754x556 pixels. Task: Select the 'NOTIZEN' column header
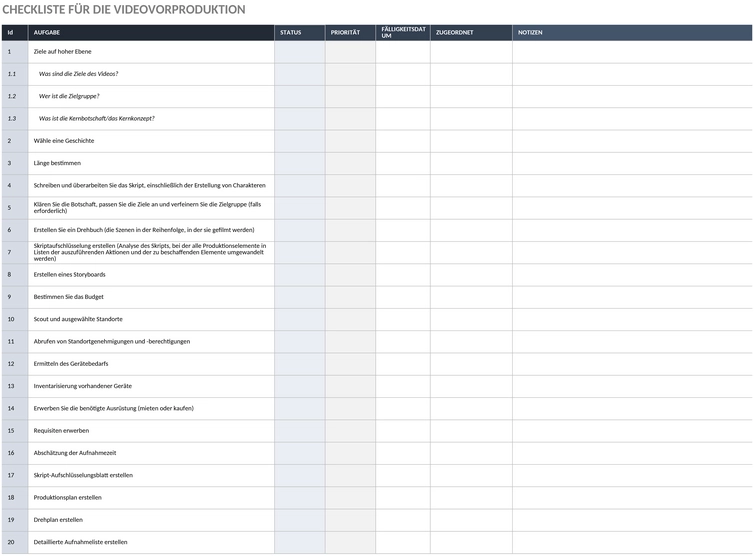coord(632,33)
